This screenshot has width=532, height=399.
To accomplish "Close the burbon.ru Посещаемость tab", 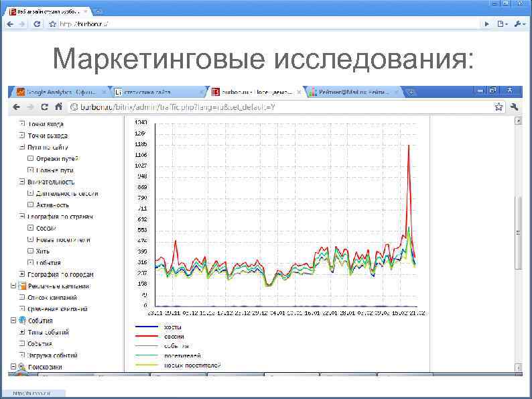I will click(x=299, y=93).
